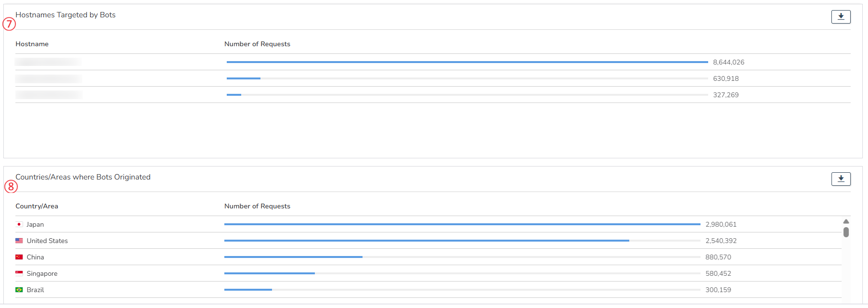Click the Country/Area column header

pos(37,206)
